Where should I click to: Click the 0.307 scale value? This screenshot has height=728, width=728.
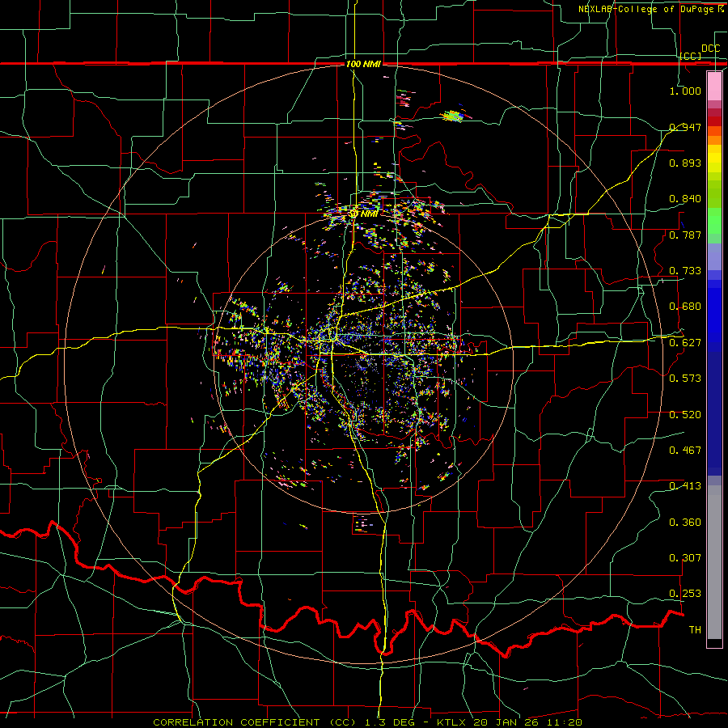[685, 558]
